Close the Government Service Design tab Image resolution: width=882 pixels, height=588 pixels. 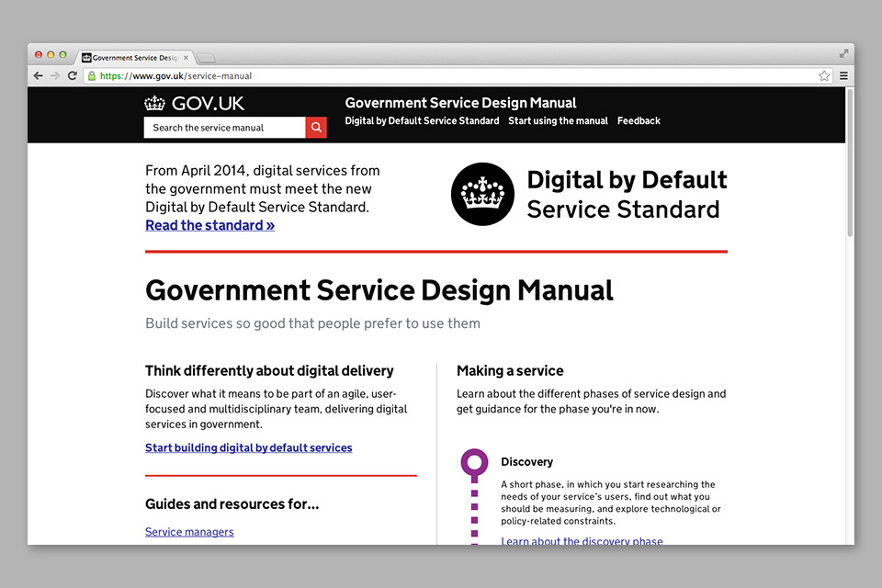(187, 58)
